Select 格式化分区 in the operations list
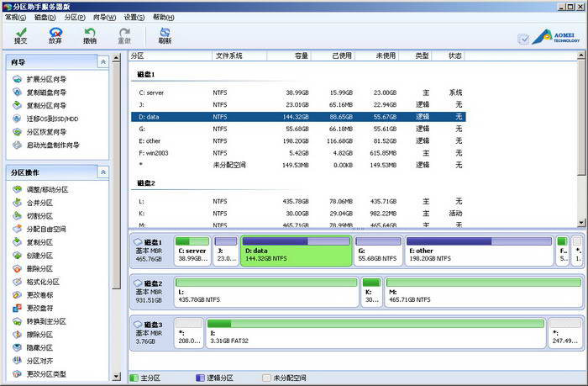This screenshot has width=588, height=386. [x=41, y=282]
